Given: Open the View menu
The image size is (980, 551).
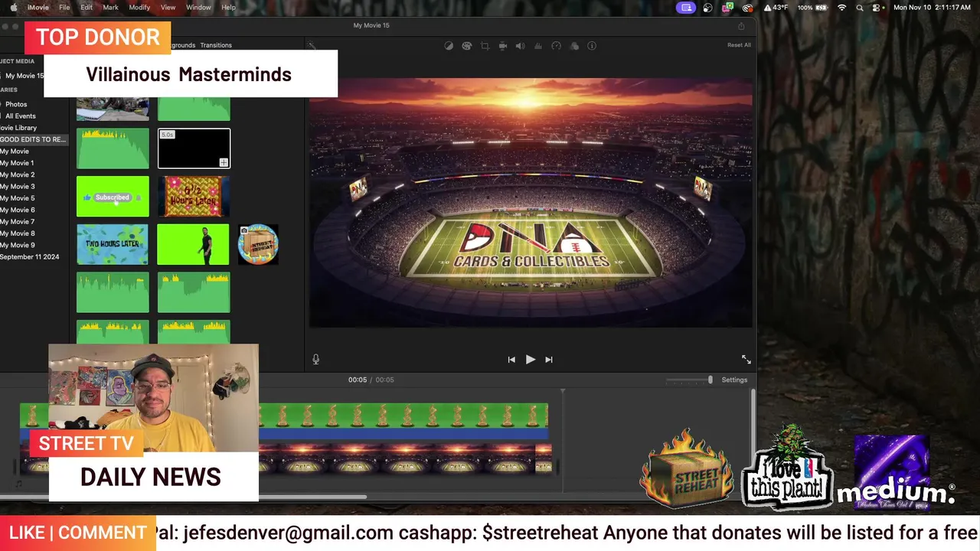Looking at the screenshot, I should [x=168, y=8].
